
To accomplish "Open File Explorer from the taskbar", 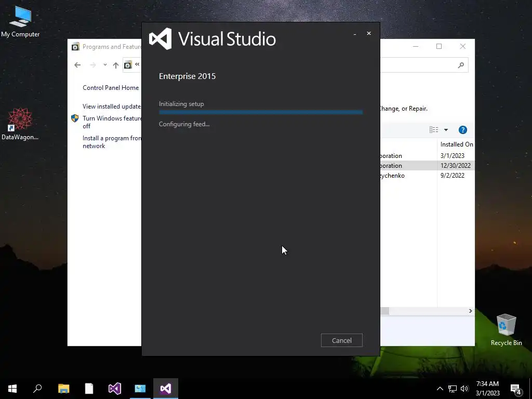I will 63,389.
